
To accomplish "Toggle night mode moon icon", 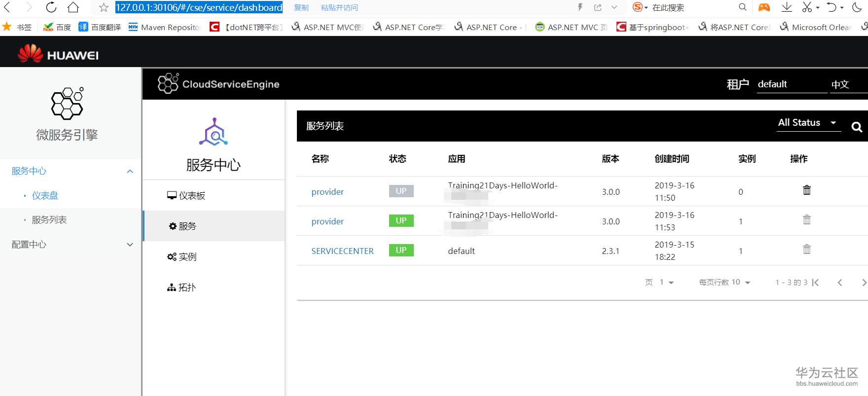I will [857, 7].
